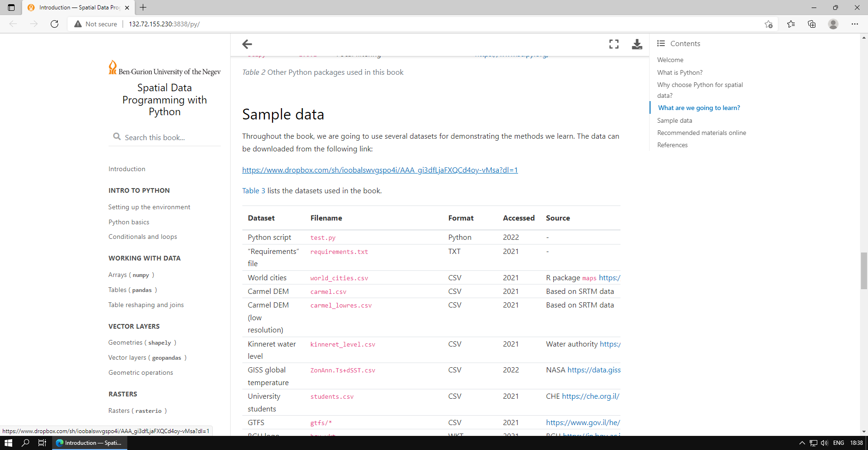Open the Windows Start menu
The width and height of the screenshot is (868, 450).
[x=8, y=443]
